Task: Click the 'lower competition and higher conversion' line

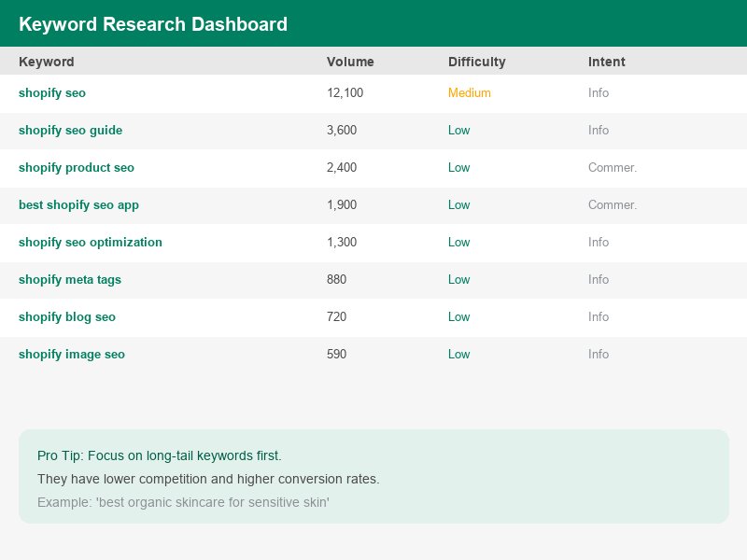Action: (208, 479)
